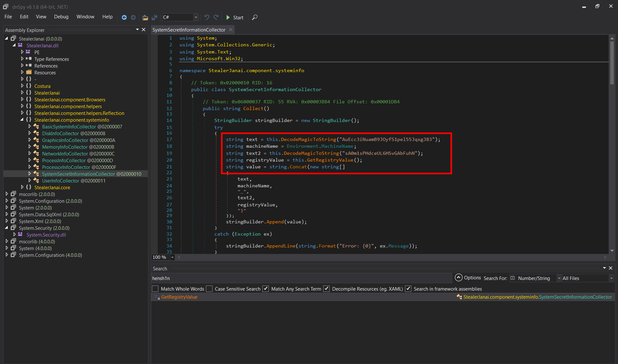Click the circular Options arrow icon
The height and width of the screenshot is (364, 618).
[458, 278]
